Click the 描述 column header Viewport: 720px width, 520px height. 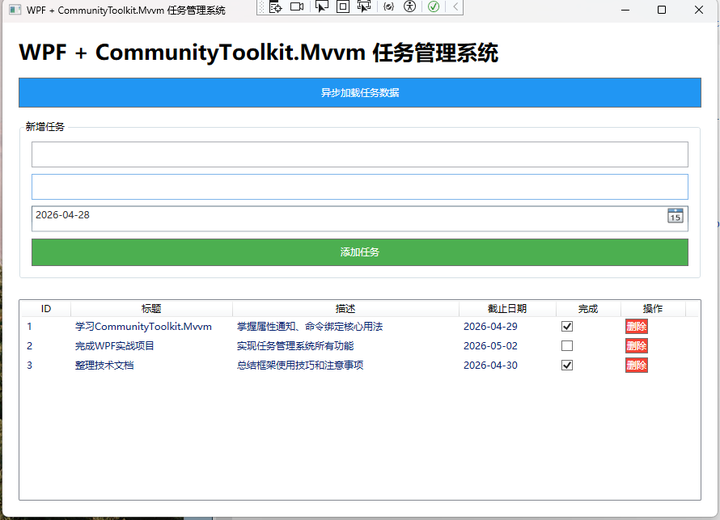[345, 309]
